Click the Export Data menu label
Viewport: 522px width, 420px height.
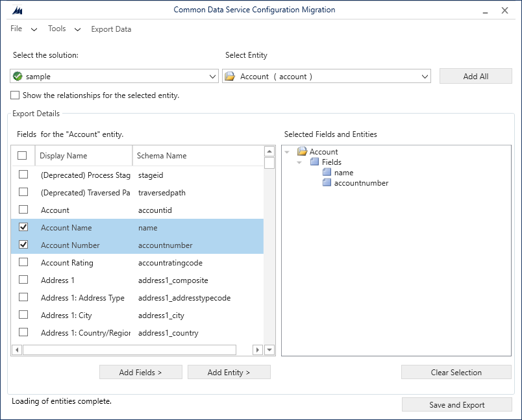(x=111, y=29)
